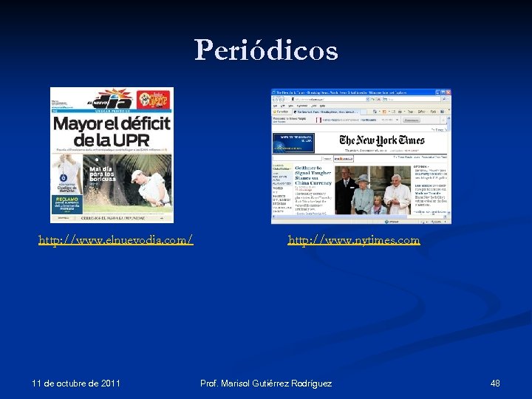Click the 'Geithner to Signal Tougher Stance' headline
This screenshot has height=399, width=532.
(313, 175)
